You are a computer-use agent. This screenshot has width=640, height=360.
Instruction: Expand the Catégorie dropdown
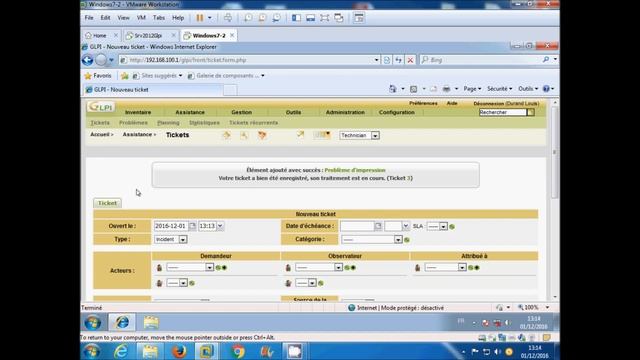tap(398, 240)
